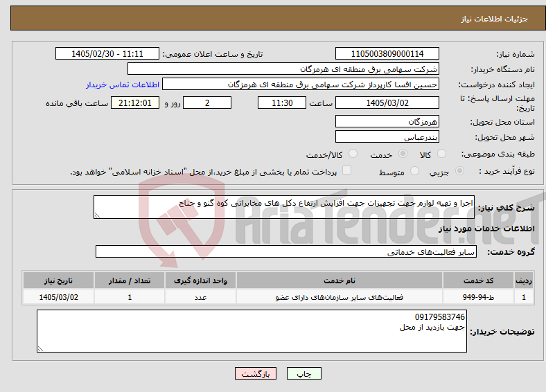
Task: Click the remaining days field showing 2
Action: 207,103
